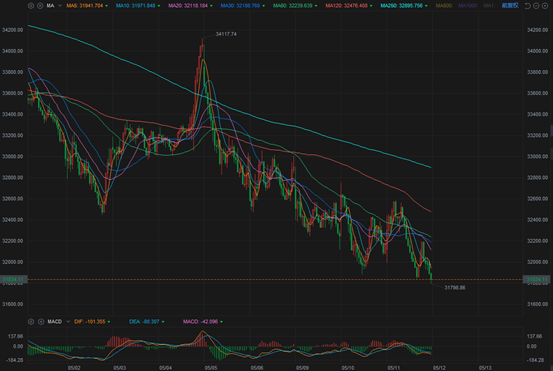Toggle the MA5 line visibility
Screen dimensions: 553x371
click(x=85, y=6)
